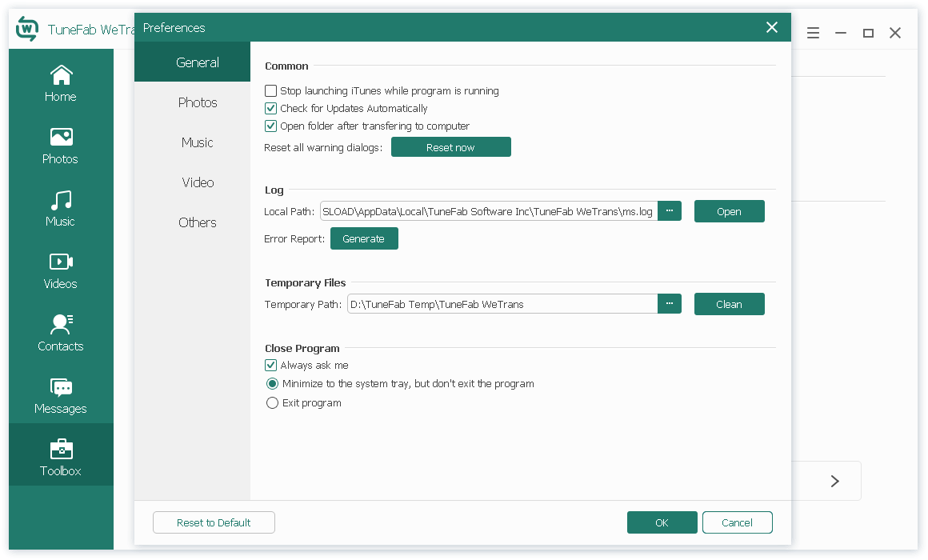Open the Others preferences tab

click(198, 222)
